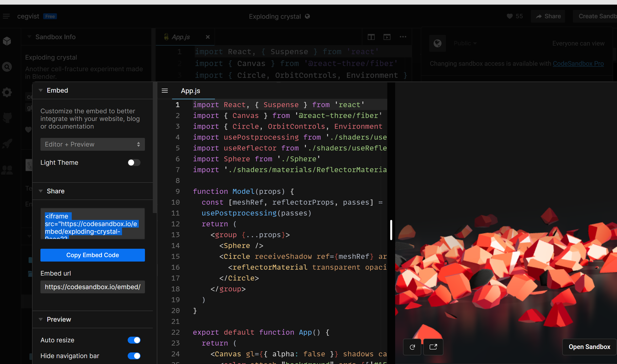The width and height of the screenshot is (617, 364).
Task: Collapse the Embed section
Action: (x=41, y=90)
